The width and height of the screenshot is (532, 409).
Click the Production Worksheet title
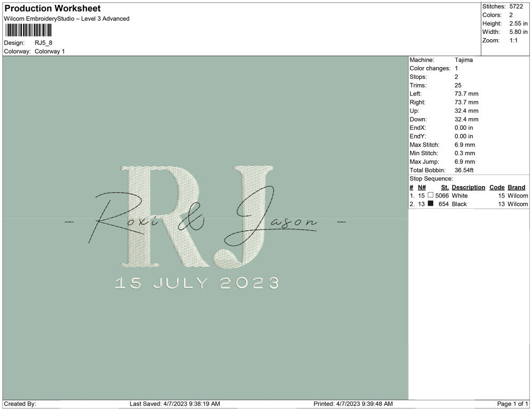(x=52, y=9)
